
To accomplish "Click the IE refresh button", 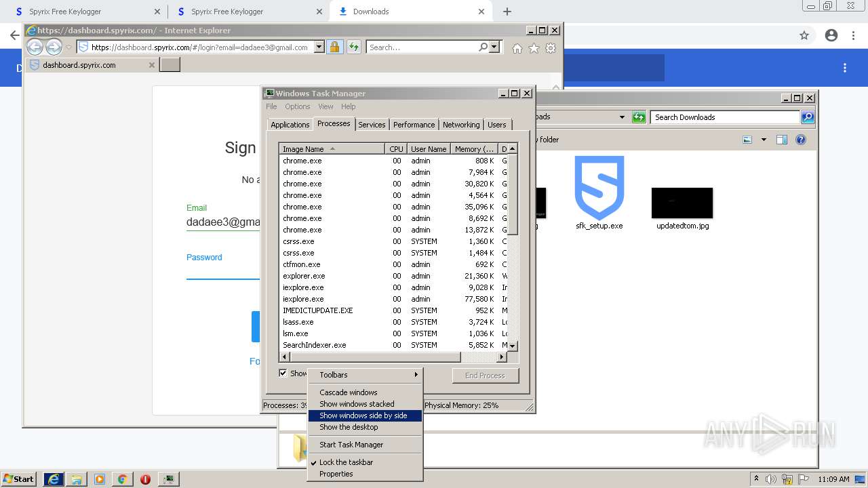I will [353, 47].
